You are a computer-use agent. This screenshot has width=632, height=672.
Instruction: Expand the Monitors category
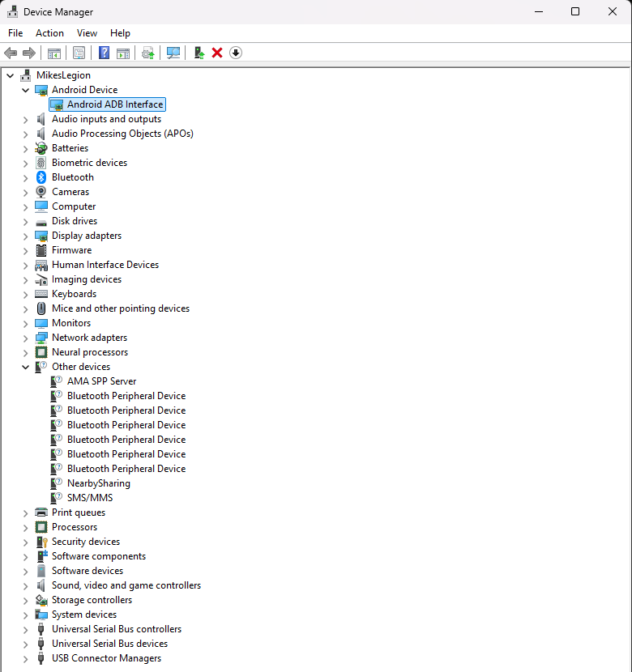point(26,324)
